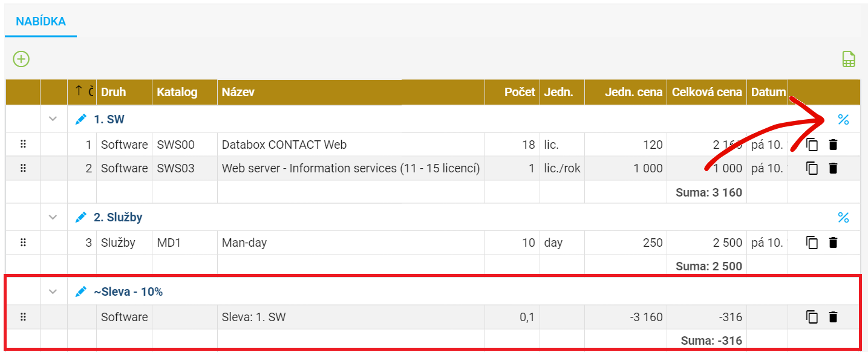The image size is (868, 352).
Task: Edit the 1. SW group with pencil icon
Action: coord(81,120)
